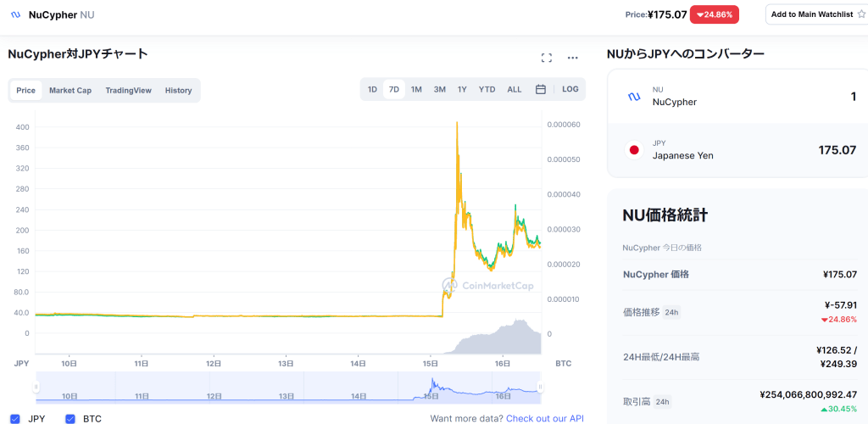Click the CoinMarketCap watermark logo on chart
This screenshot has width=868, height=424.
coord(450,285)
